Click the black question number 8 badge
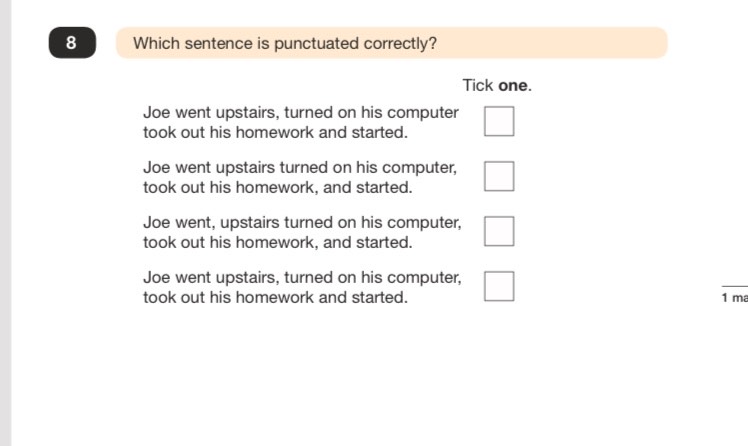The height and width of the screenshot is (446, 748). [x=72, y=42]
